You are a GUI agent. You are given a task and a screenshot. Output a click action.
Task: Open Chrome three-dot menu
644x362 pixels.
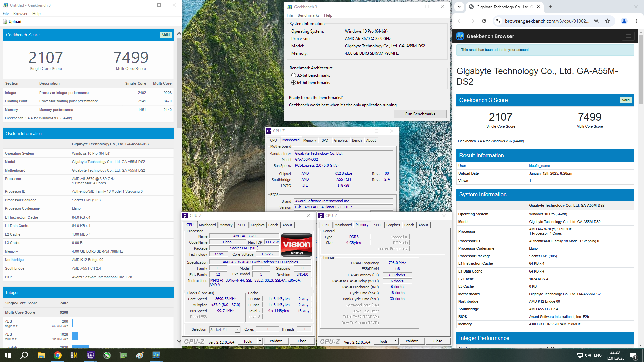point(636,21)
